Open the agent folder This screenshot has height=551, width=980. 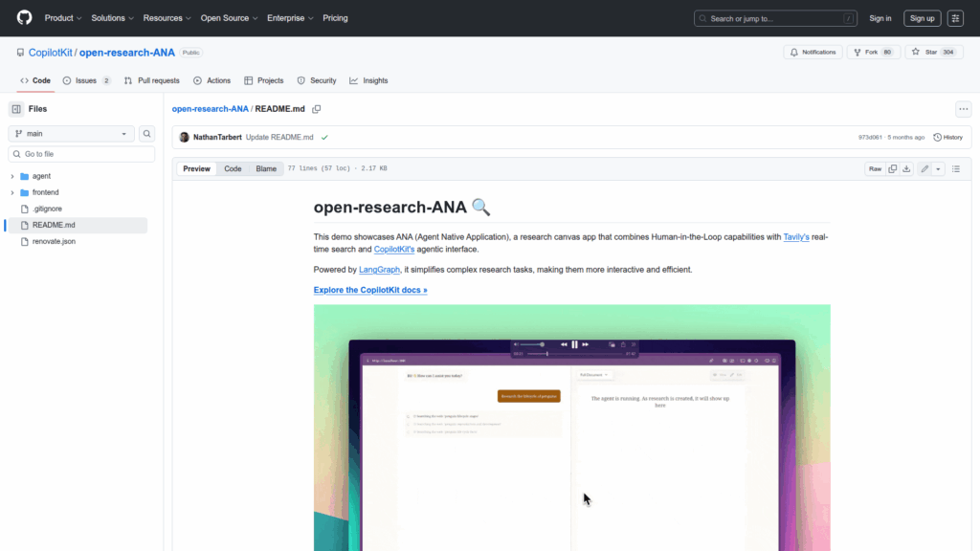(41, 177)
